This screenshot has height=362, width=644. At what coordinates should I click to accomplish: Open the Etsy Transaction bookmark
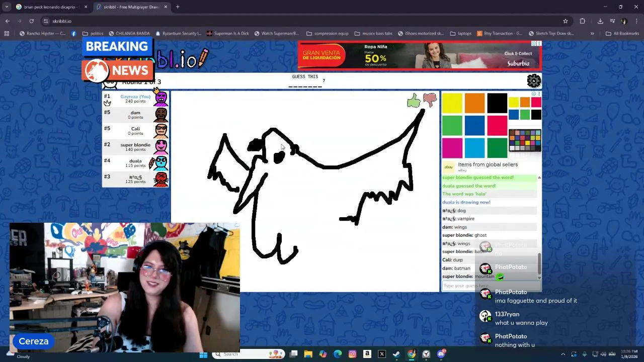500,34
